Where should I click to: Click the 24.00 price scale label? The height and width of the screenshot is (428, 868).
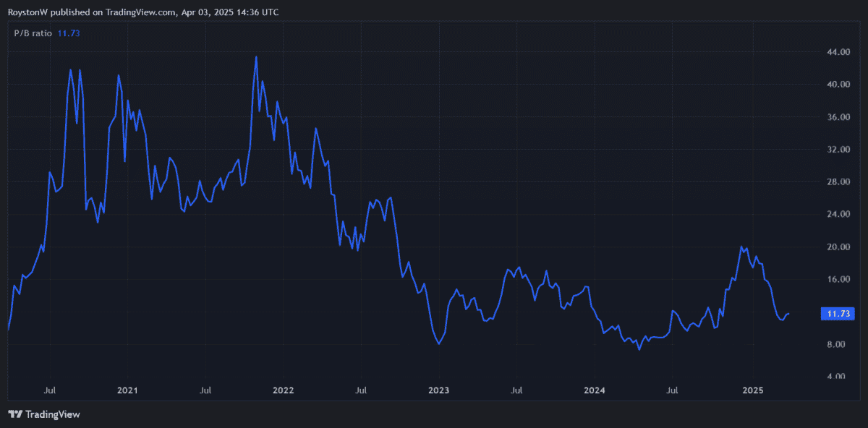(x=838, y=215)
